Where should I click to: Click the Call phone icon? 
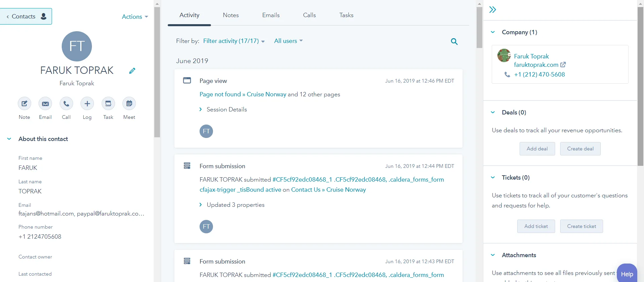click(66, 104)
